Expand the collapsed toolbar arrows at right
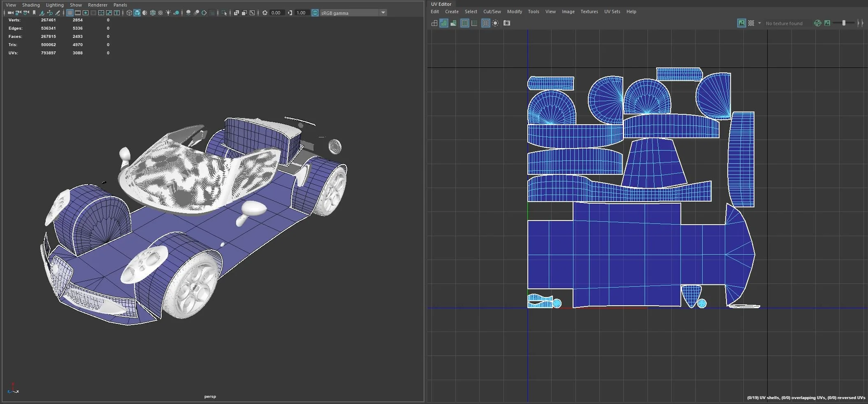 [x=860, y=23]
